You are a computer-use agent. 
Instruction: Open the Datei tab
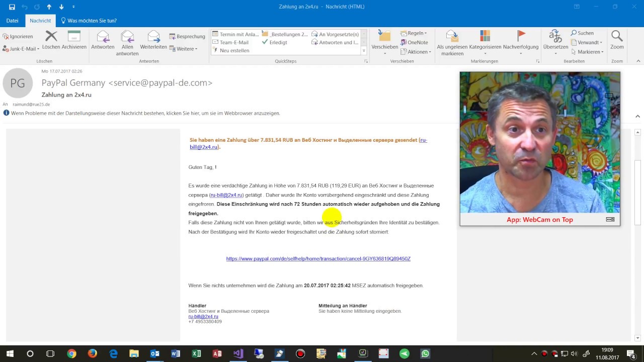point(12,21)
